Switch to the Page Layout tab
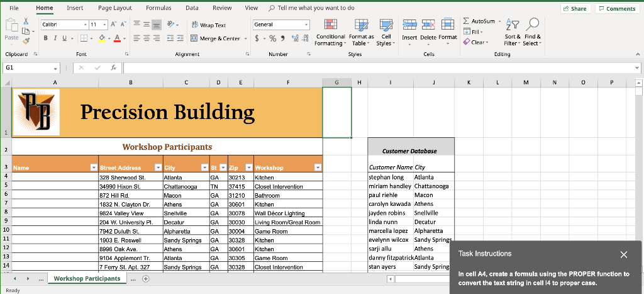644x294 pixels. click(x=115, y=8)
